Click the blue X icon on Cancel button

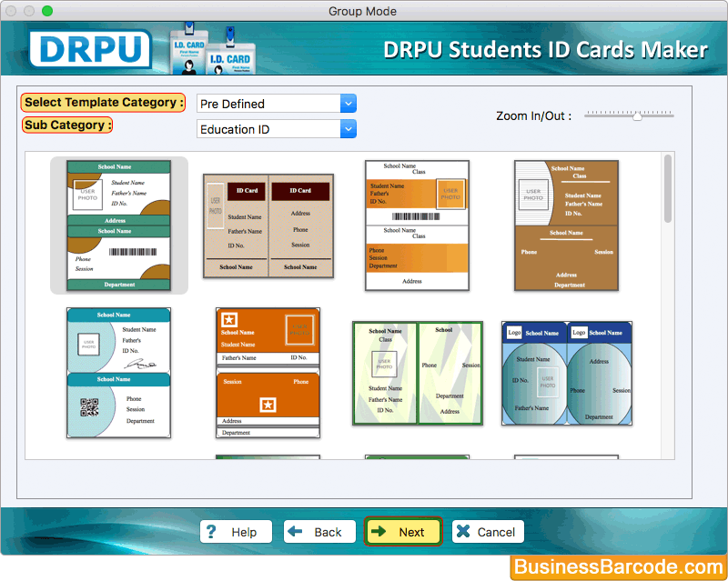[462, 532]
